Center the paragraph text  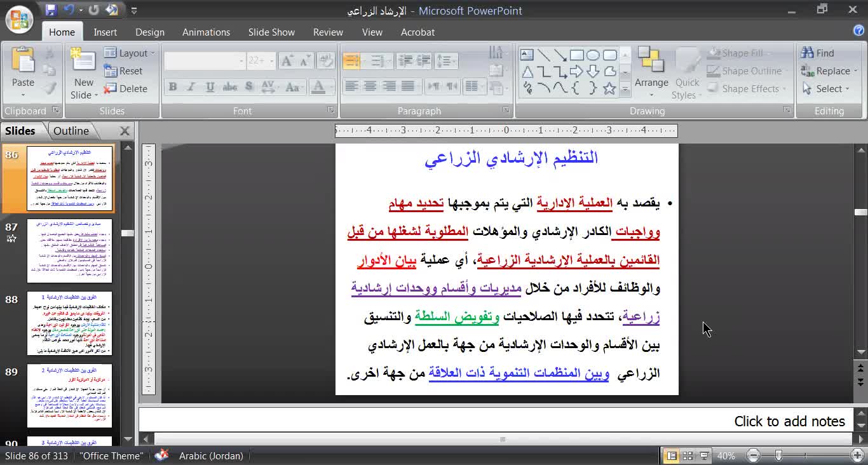click(x=370, y=86)
